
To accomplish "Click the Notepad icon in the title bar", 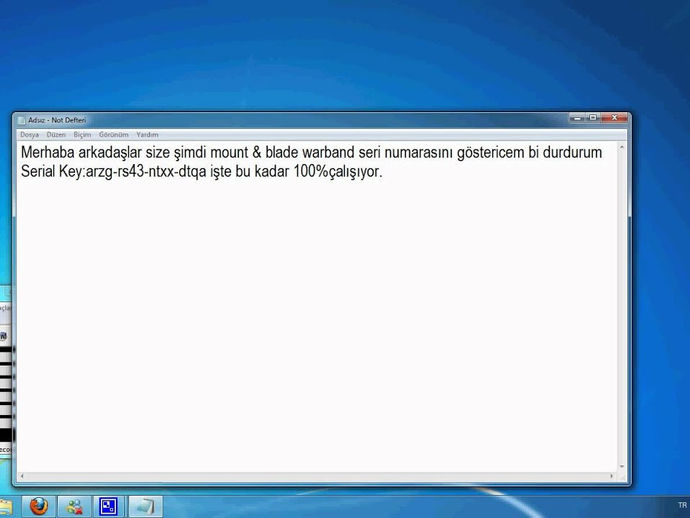I will coord(22,120).
